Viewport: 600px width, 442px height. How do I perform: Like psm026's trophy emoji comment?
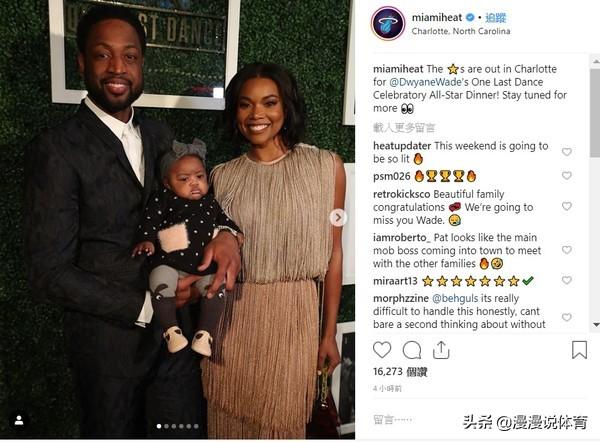[x=567, y=175]
